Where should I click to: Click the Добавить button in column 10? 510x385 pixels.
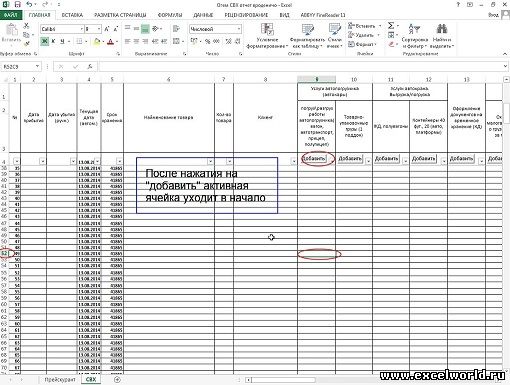click(350, 159)
